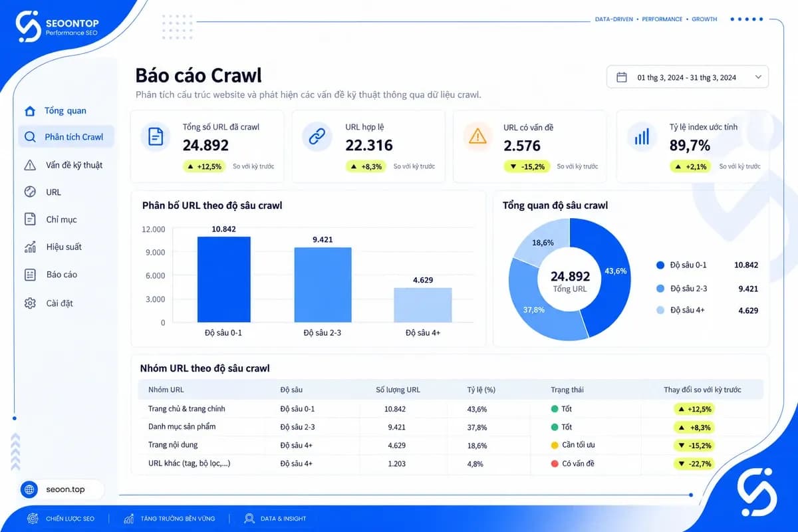
Task: Click the Chiến lược SEO target icon
Action: point(33,519)
